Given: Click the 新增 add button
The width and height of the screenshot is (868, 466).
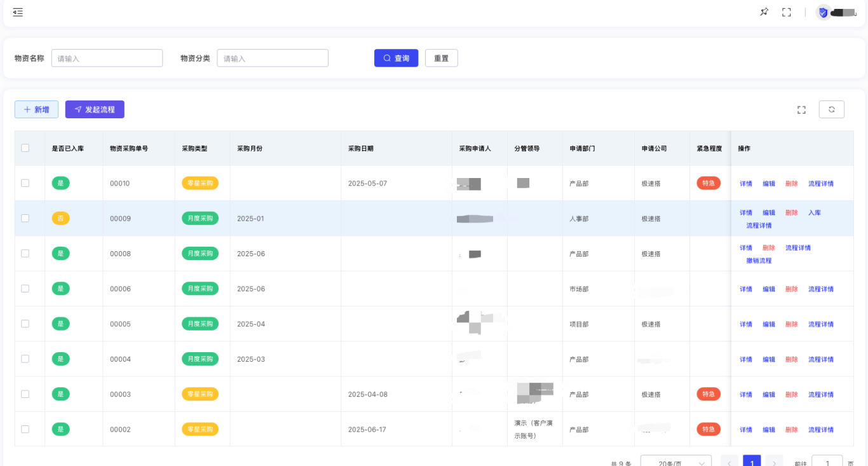Looking at the screenshot, I should [x=37, y=109].
